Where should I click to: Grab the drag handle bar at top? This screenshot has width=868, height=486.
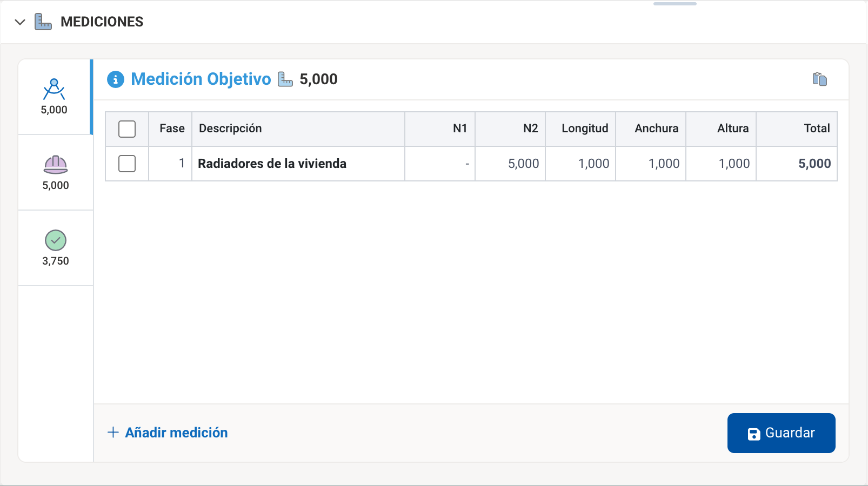click(x=675, y=4)
